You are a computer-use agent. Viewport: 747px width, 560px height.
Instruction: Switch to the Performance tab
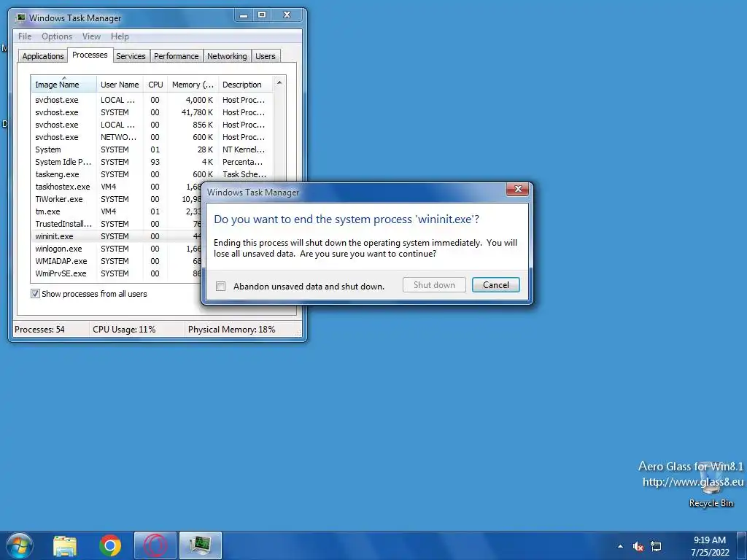(x=177, y=56)
